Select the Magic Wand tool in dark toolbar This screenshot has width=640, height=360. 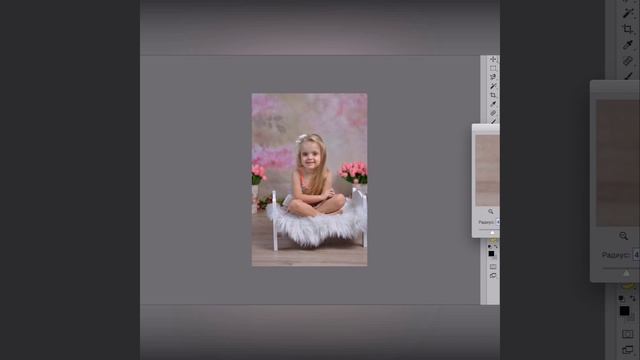point(628,13)
